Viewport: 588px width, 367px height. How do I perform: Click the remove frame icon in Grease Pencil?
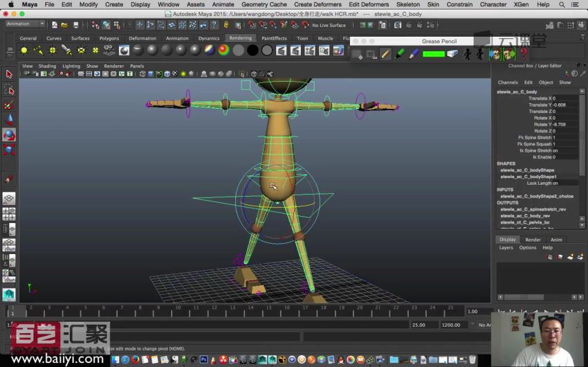tap(371, 55)
